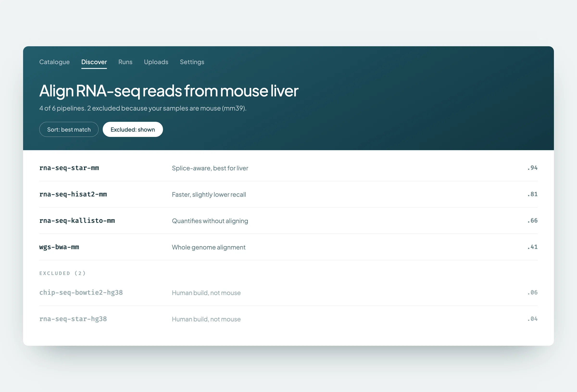Viewport: 577px width, 392px height.
Task: Click the 'Align RNA-seq reads from mouse liver' heading
Action: tap(169, 91)
